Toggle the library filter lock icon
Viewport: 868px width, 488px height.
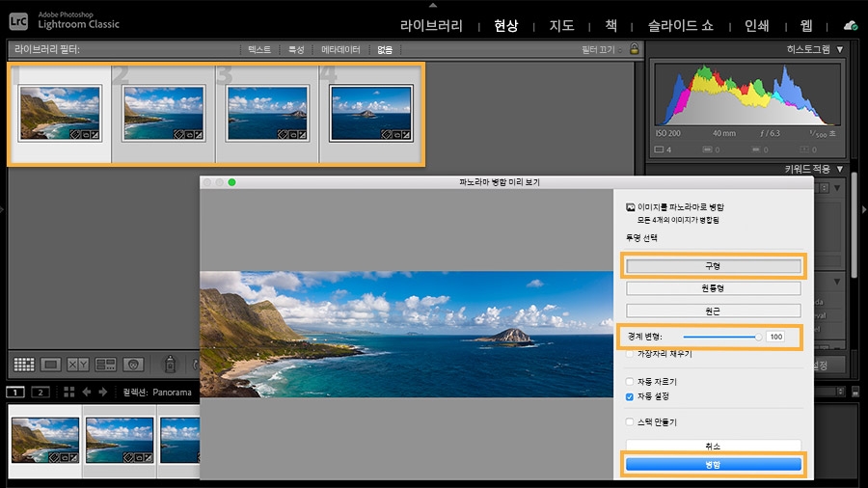click(x=635, y=48)
